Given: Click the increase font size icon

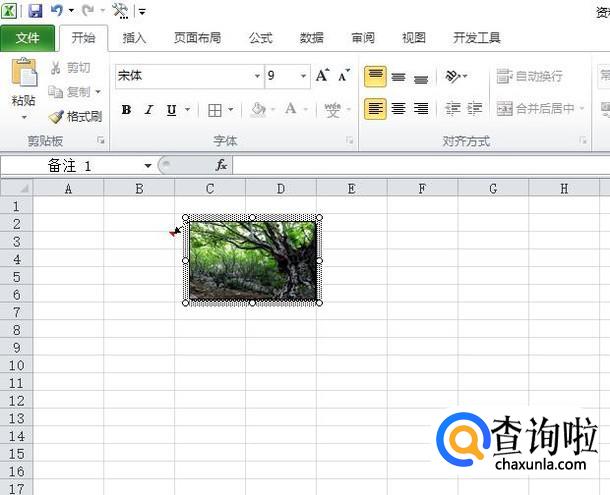Looking at the screenshot, I should pyautogui.click(x=322, y=76).
